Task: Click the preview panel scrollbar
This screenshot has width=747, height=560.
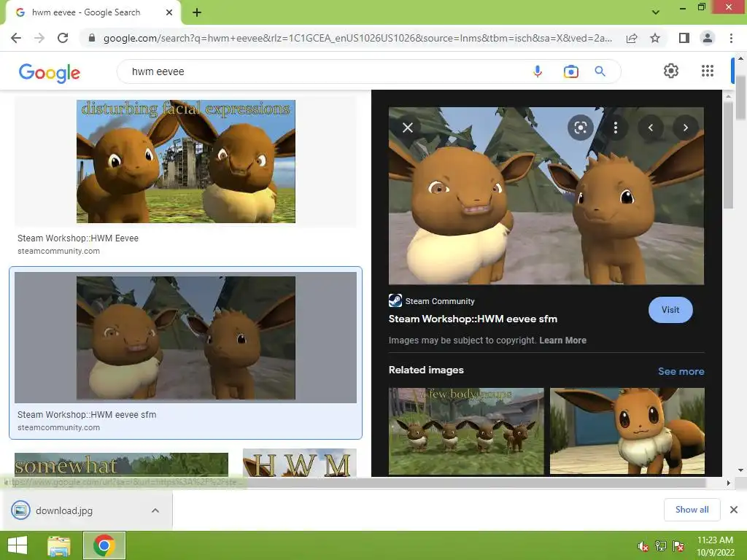Action: point(728,155)
